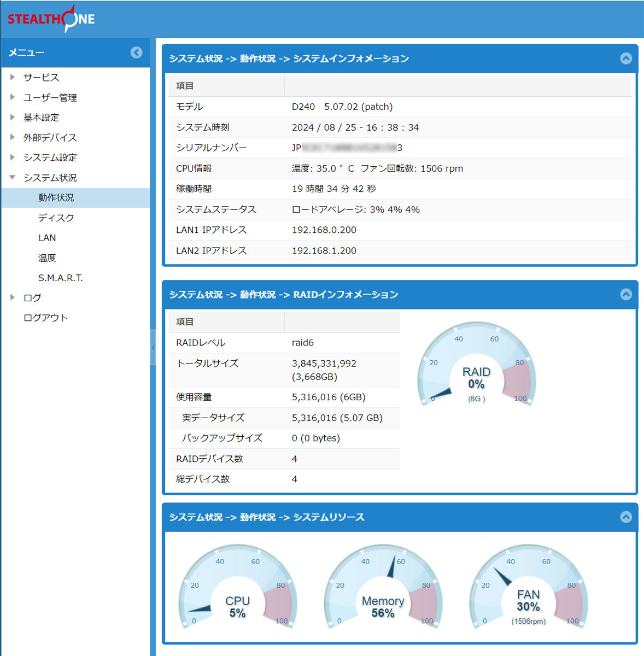Open the 温度 status page
This screenshot has height=656, width=644.
pyautogui.click(x=47, y=258)
